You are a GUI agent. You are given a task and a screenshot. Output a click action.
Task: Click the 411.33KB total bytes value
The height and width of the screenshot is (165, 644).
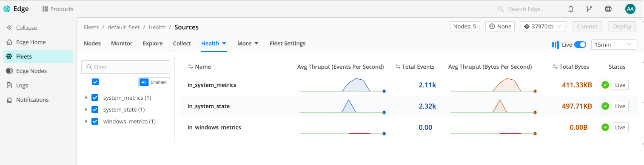pos(577,85)
